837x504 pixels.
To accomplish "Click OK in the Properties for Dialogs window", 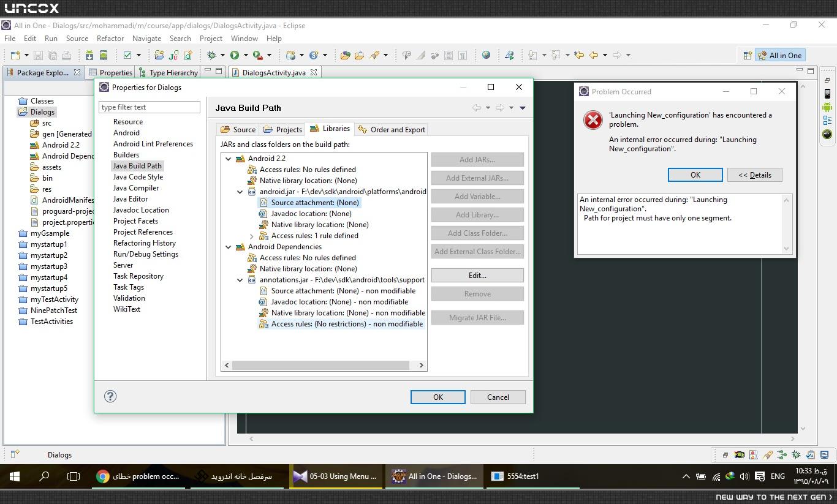I will coord(437,397).
